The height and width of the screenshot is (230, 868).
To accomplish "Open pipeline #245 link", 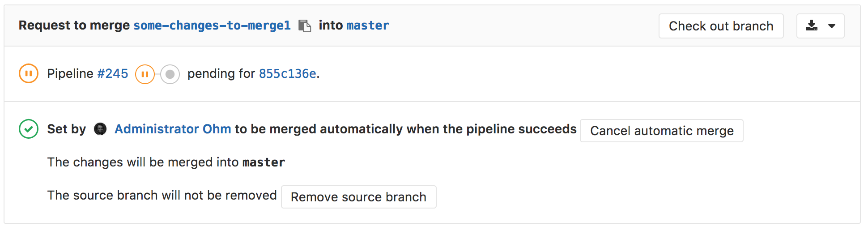I will point(113,73).
